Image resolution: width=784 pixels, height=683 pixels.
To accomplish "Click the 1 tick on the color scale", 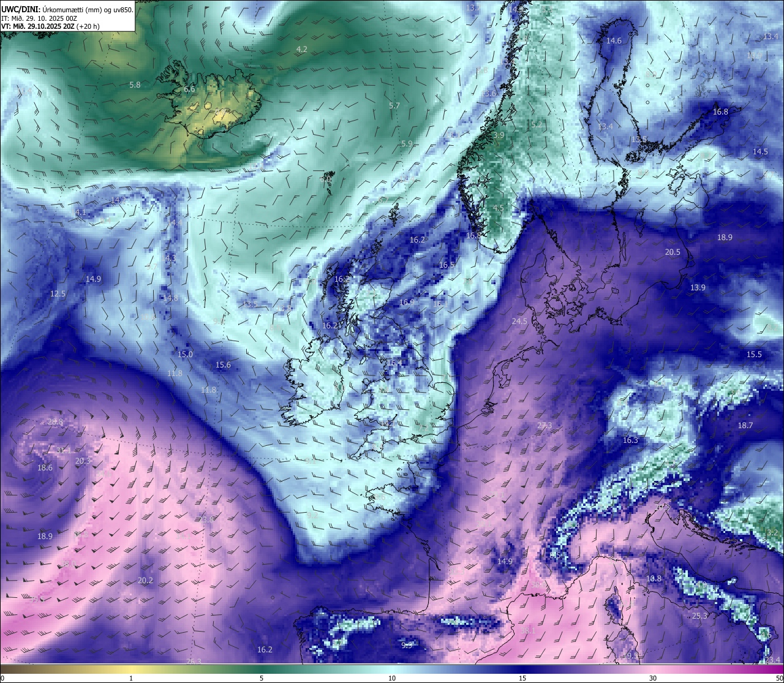I will click(x=131, y=678).
